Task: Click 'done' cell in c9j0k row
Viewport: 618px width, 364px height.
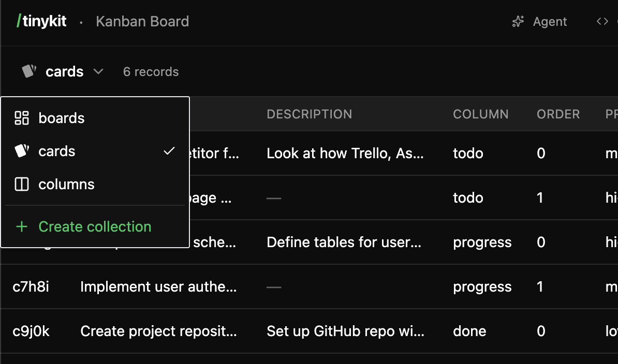Action: [469, 331]
